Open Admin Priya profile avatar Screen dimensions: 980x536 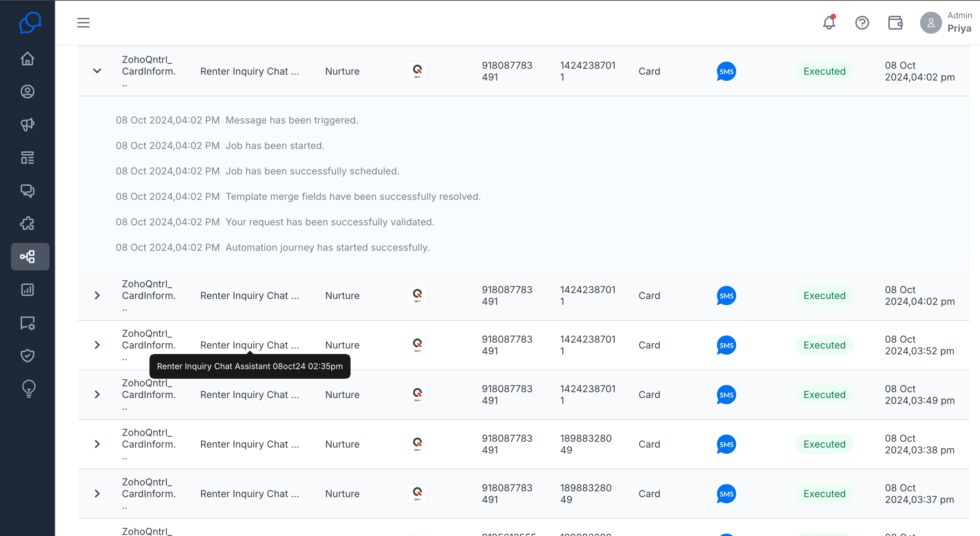[x=931, y=23]
